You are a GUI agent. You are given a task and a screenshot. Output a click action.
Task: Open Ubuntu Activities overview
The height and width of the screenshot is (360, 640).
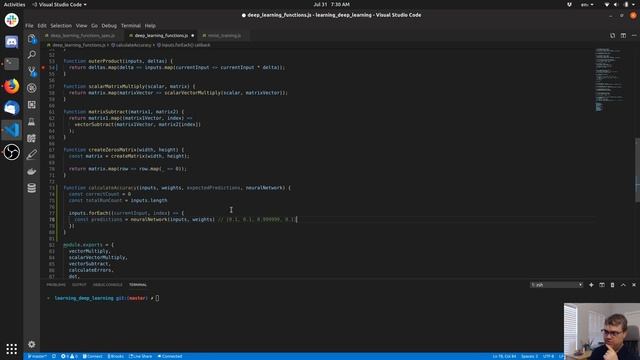[14, 4]
